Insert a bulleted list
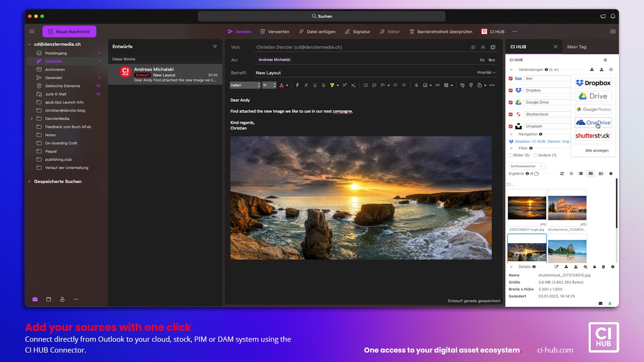The height and width of the screenshot is (362, 644). pos(365,85)
